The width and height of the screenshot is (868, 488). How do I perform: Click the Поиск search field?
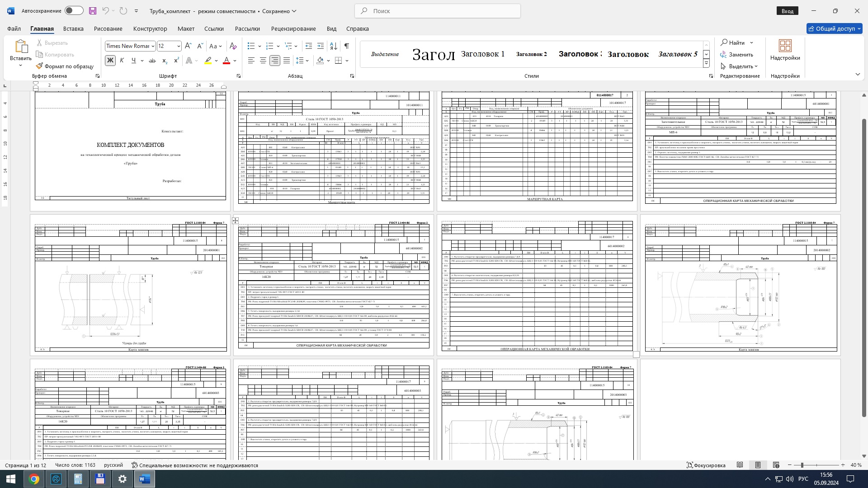click(438, 11)
